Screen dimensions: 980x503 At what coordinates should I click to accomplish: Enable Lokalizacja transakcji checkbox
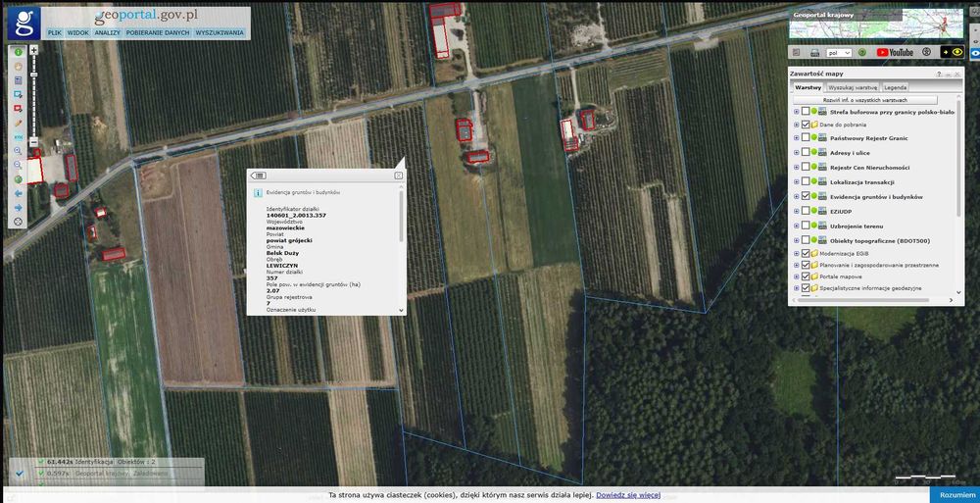pos(806,181)
